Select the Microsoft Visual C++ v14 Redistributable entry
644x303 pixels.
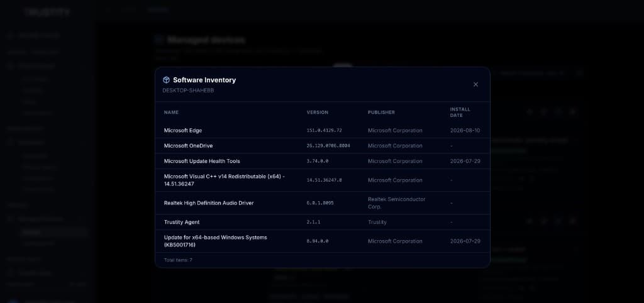point(225,180)
